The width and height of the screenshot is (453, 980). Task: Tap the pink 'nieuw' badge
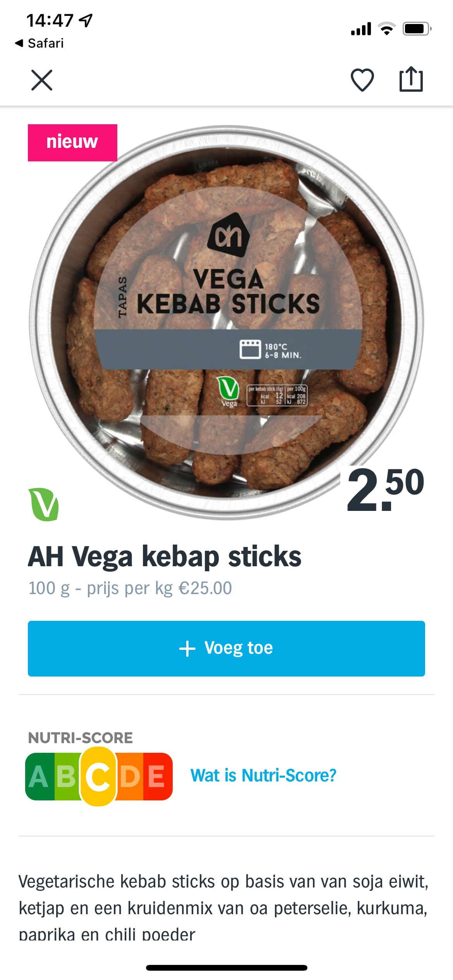pyautogui.click(x=72, y=142)
